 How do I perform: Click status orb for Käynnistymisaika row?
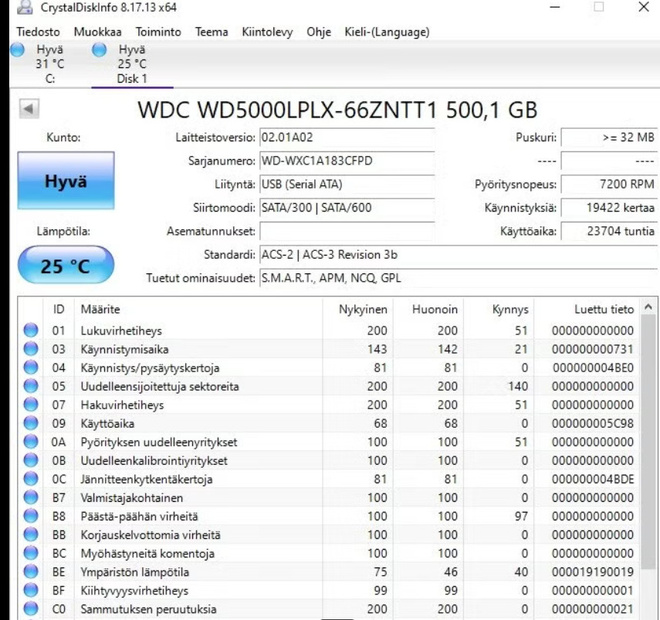[x=31, y=349]
